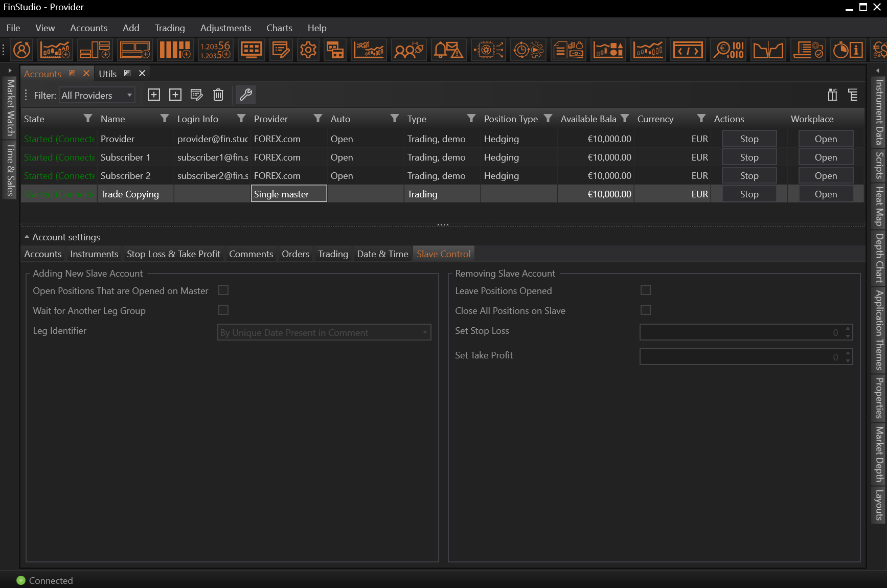Click the bell and envelope alerts icon
The image size is (887, 588).
[x=448, y=50]
